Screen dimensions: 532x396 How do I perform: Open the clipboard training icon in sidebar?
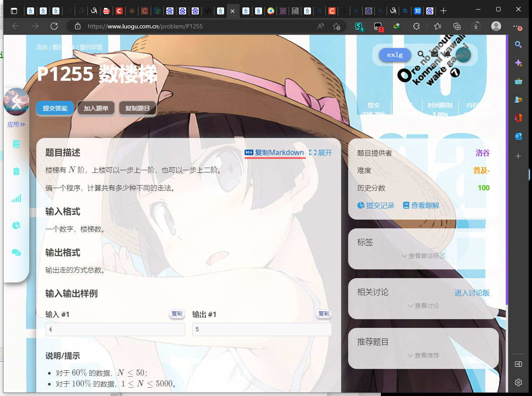tap(16, 171)
